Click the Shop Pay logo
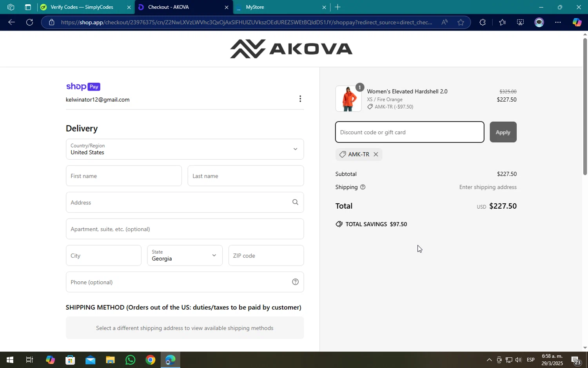Viewport: 588px width, 368px height. (x=83, y=87)
